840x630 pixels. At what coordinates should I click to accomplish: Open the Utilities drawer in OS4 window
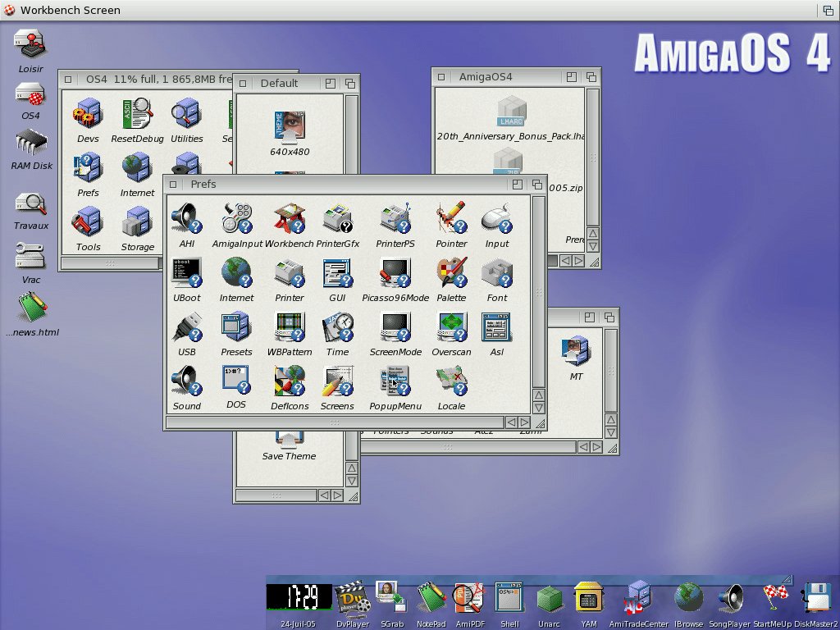pyautogui.click(x=186, y=113)
